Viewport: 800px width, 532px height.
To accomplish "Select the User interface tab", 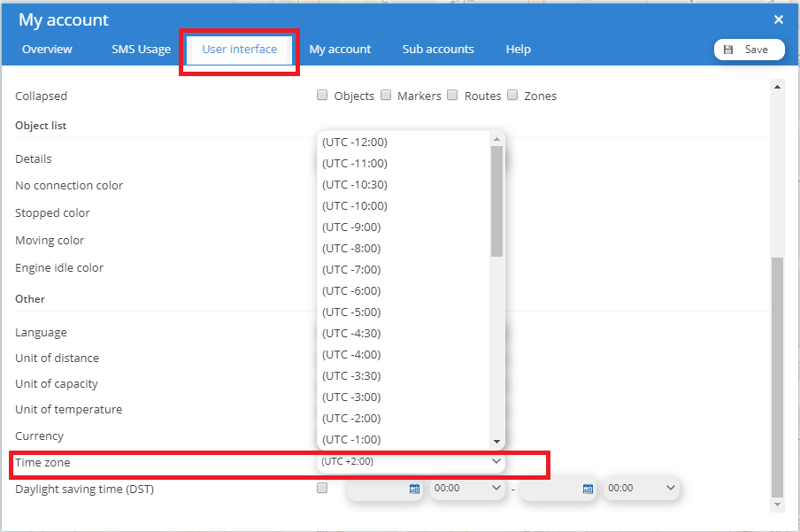I will (239, 50).
